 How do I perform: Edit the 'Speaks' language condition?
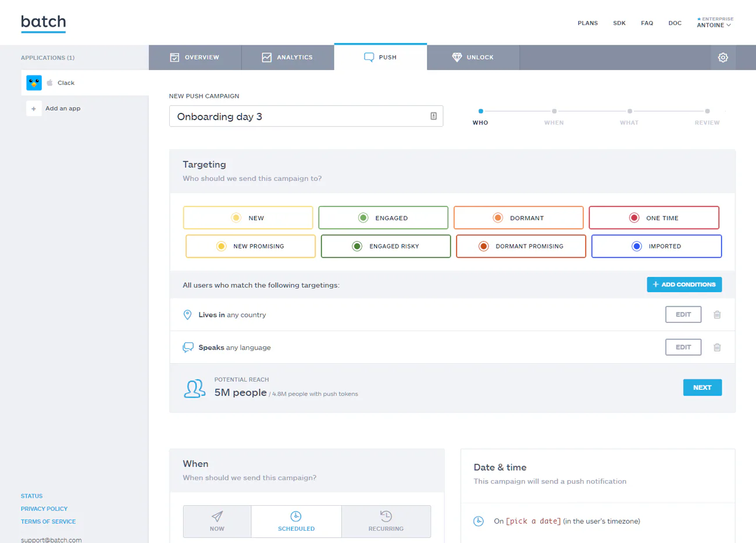(x=683, y=347)
